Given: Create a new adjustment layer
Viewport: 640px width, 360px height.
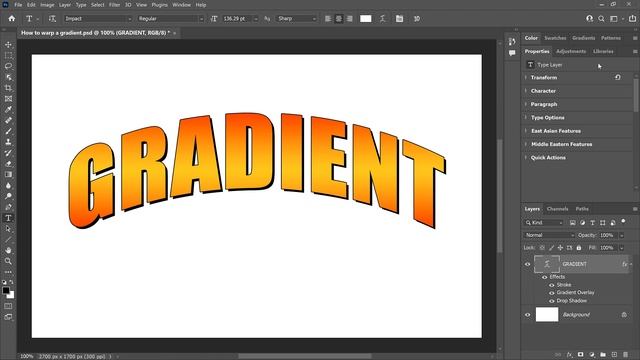Looking at the screenshot, I should pos(592,355).
